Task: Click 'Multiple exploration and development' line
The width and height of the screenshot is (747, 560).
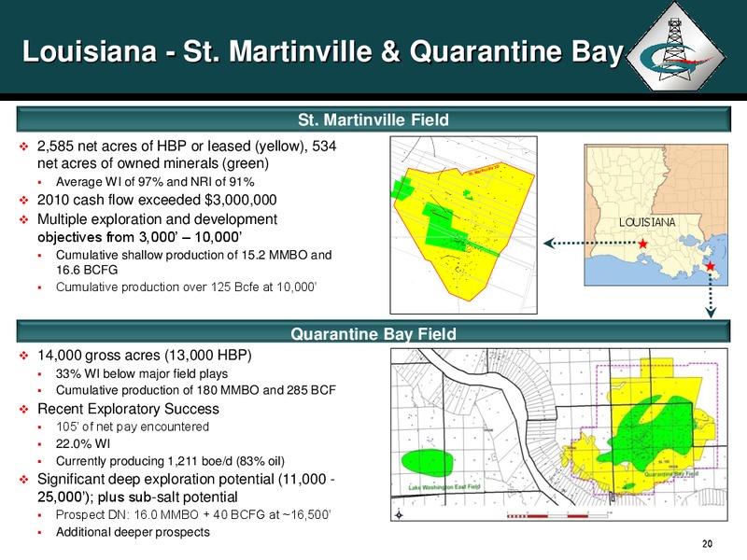Action: [157, 219]
